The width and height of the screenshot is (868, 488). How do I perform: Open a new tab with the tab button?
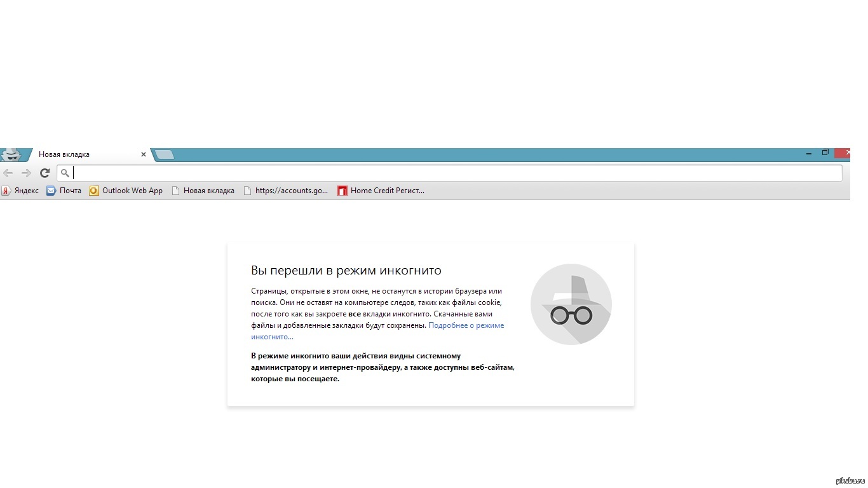pos(165,154)
